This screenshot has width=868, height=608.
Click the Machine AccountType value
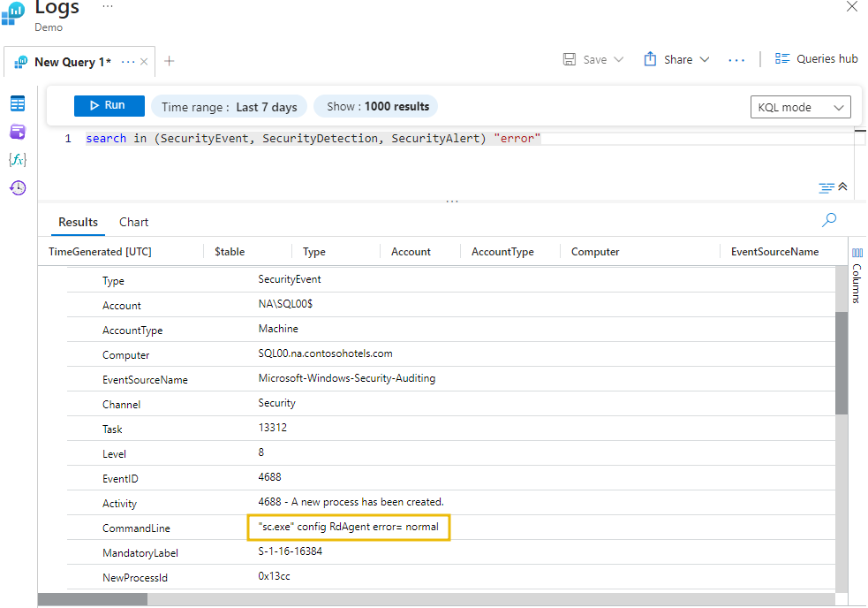pyautogui.click(x=278, y=329)
